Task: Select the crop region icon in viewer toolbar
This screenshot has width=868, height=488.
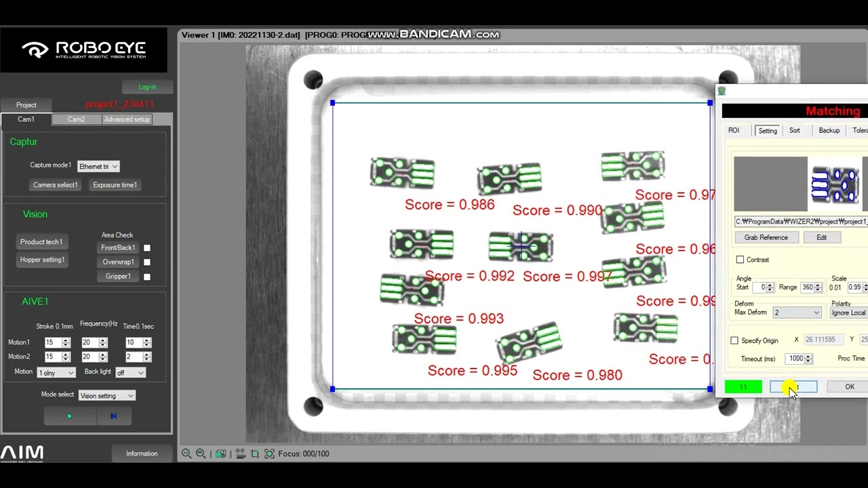Action: click(255, 453)
